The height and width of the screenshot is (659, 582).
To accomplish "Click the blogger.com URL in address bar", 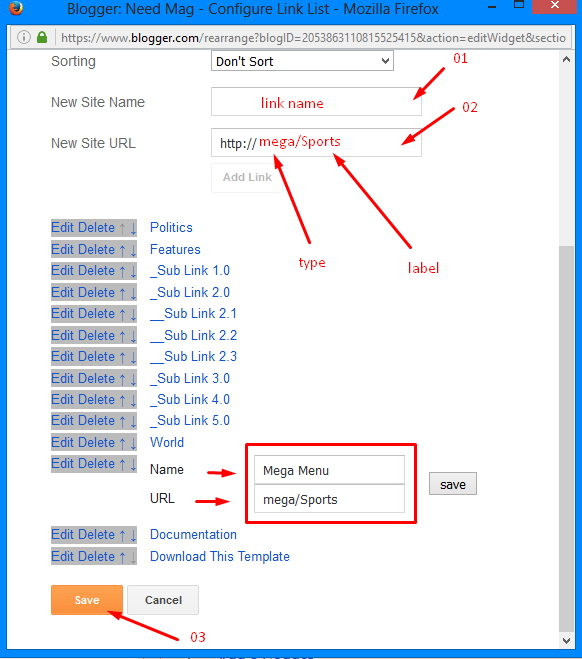I will [x=313, y=38].
